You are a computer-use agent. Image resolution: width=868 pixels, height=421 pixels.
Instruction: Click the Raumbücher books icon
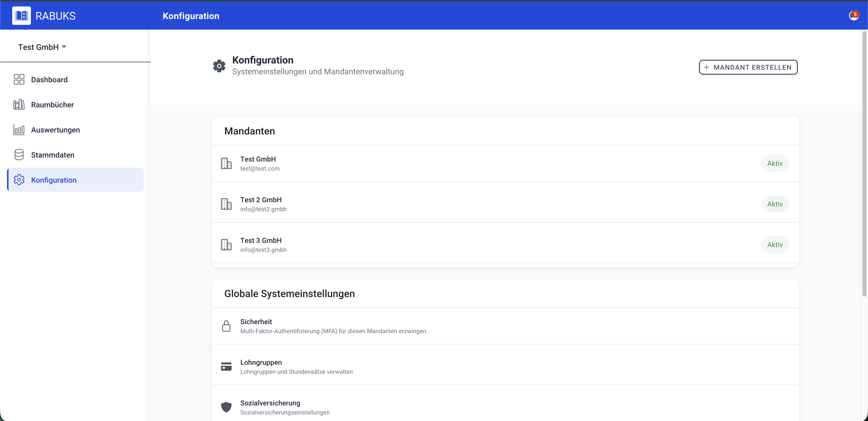pyautogui.click(x=19, y=105)
